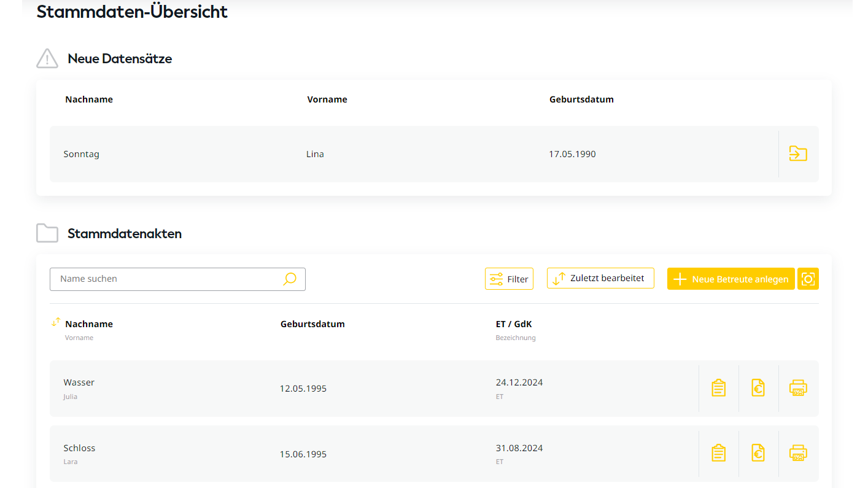Viewport: 868px width, 488px height.
Task: Open the Schloss Lara record row
Action: pos(368,454)
